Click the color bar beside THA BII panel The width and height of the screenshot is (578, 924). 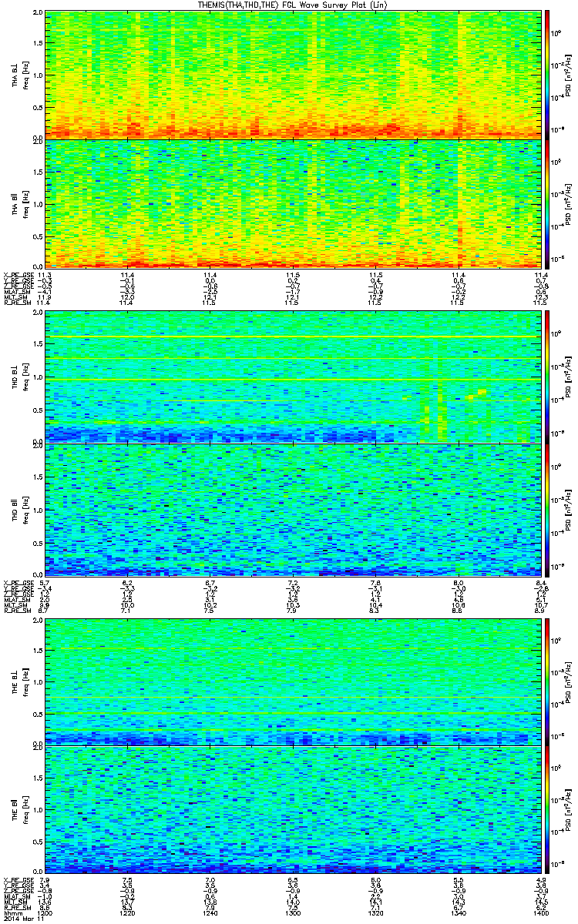point(547,203)
